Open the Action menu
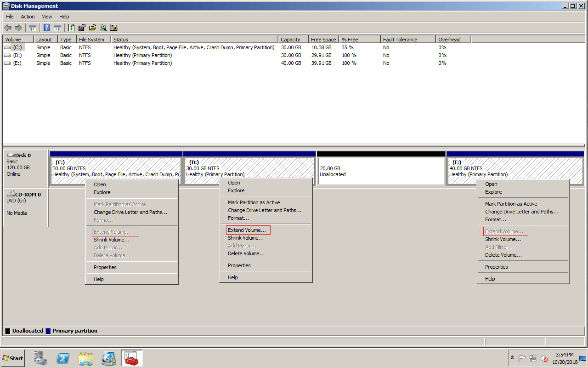Screen dimensions: 588x368 pyautogui.click(x=28, y=17)
